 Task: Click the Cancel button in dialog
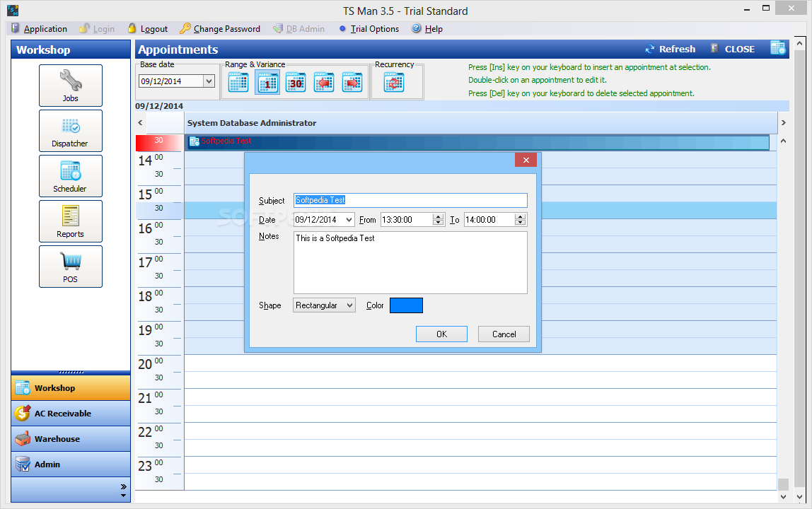click(x=504, y=334)
